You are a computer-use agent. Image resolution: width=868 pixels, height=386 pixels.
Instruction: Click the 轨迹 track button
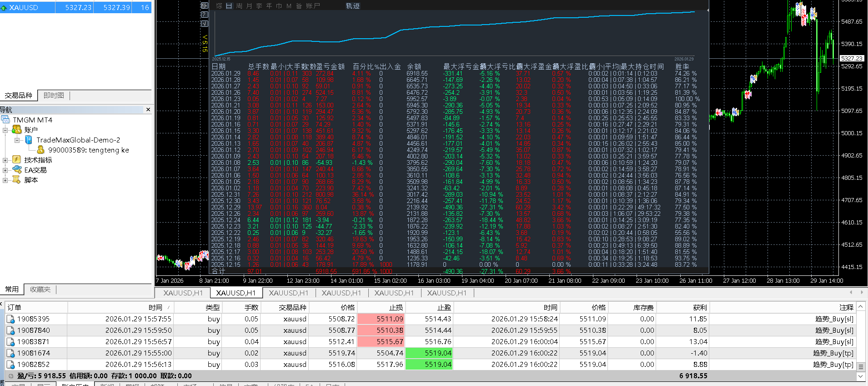click(352, 6)
